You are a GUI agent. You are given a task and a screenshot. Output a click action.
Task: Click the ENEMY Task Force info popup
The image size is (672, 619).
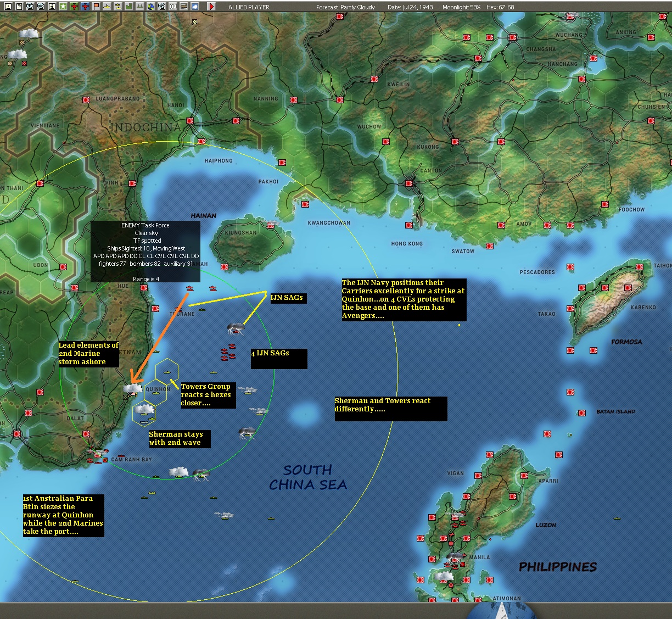(x=146, y=252)
